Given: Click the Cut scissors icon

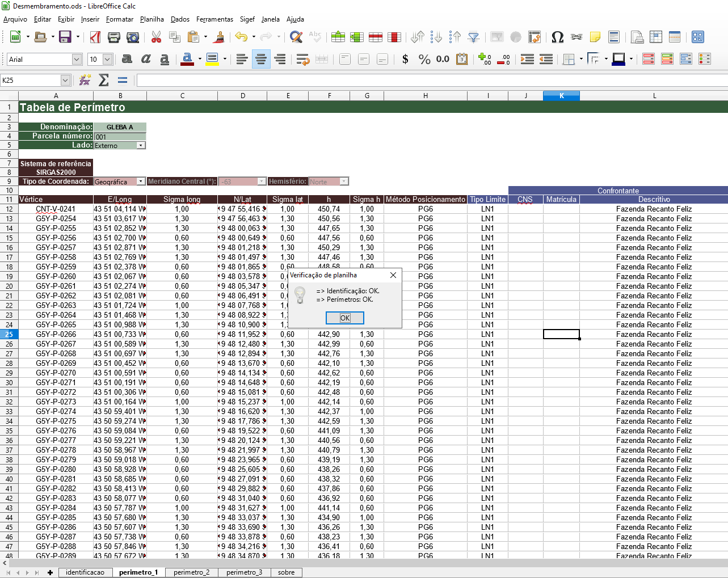Looking at the screenshot, I should [x=156, y=37].
